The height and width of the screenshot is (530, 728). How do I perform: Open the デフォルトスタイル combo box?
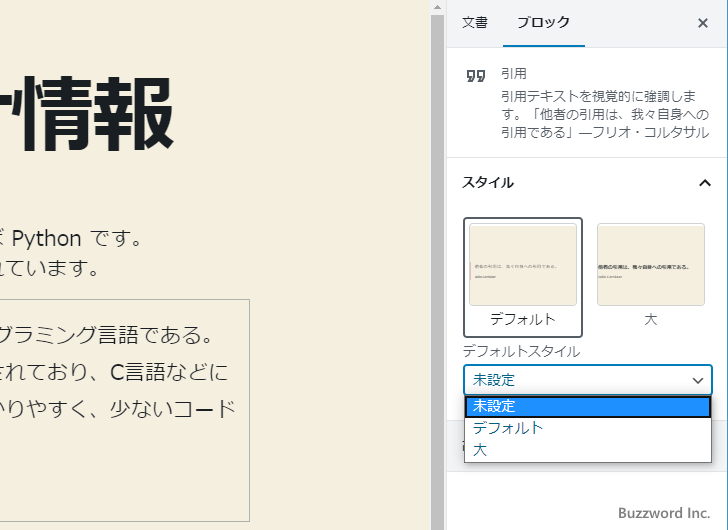[x=580, y=380]
